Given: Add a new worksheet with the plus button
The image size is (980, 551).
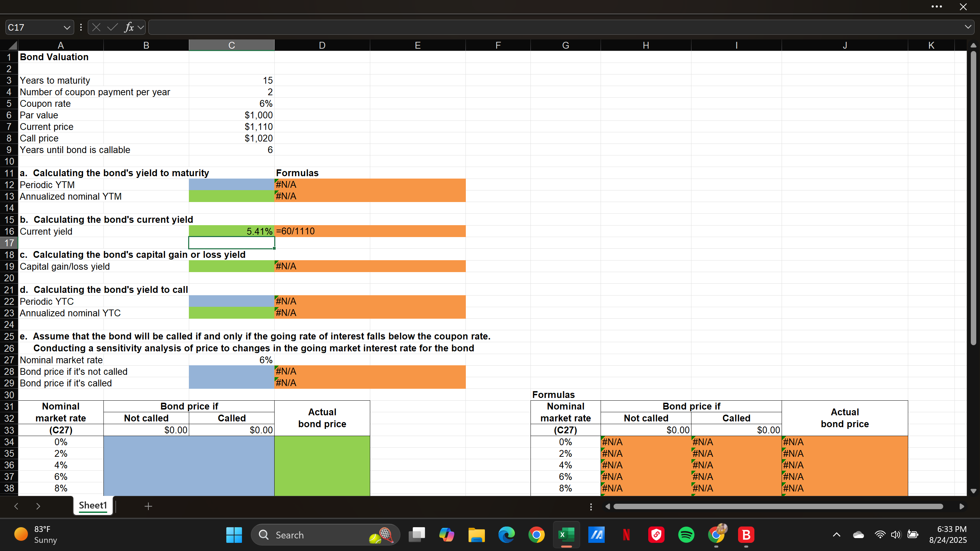Looking at the screenshot, I should click(148, 506).
